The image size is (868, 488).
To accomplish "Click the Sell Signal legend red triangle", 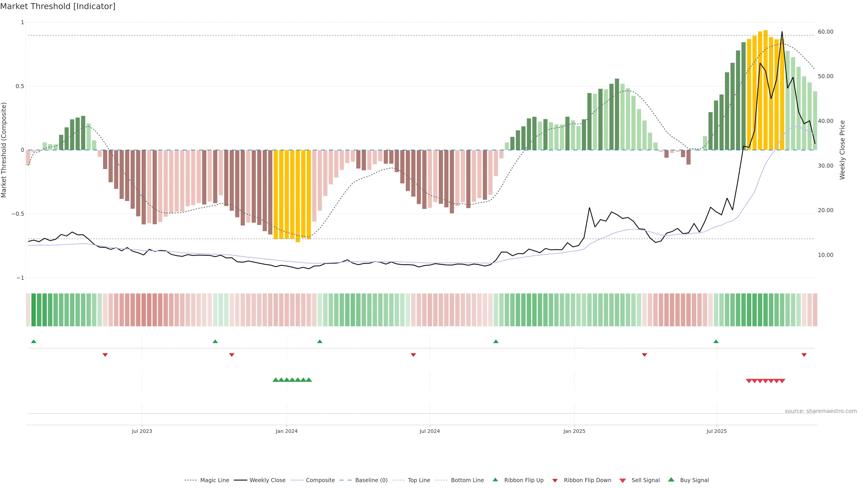I will [x=623, y=481].
